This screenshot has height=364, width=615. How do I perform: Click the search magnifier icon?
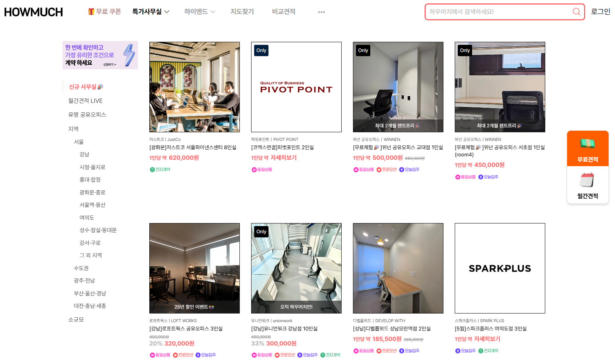pyautogui.click(x=576, y=12)
